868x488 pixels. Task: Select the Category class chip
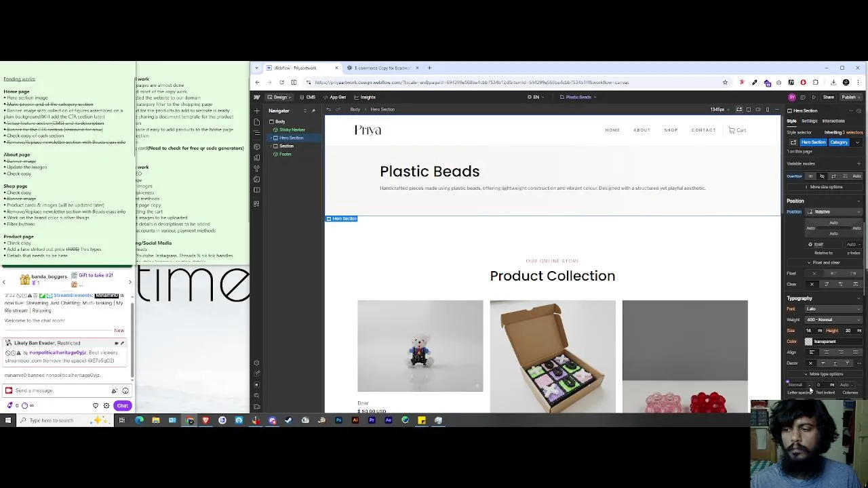click(x=839, y=142)
